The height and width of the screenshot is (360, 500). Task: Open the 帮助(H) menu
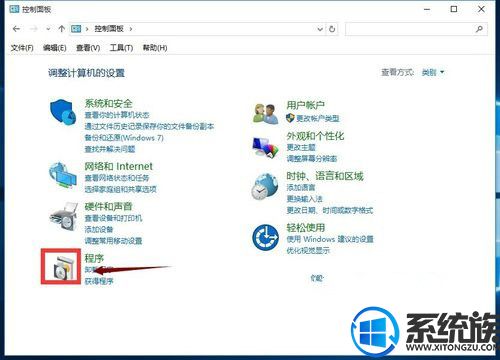(155, 48)
